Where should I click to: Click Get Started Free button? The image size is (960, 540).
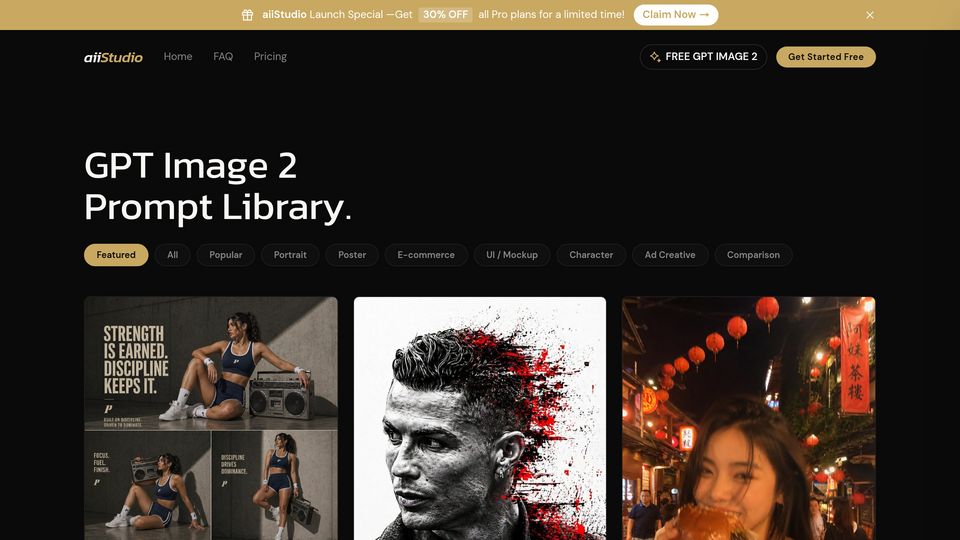click(x=825, y=57)
